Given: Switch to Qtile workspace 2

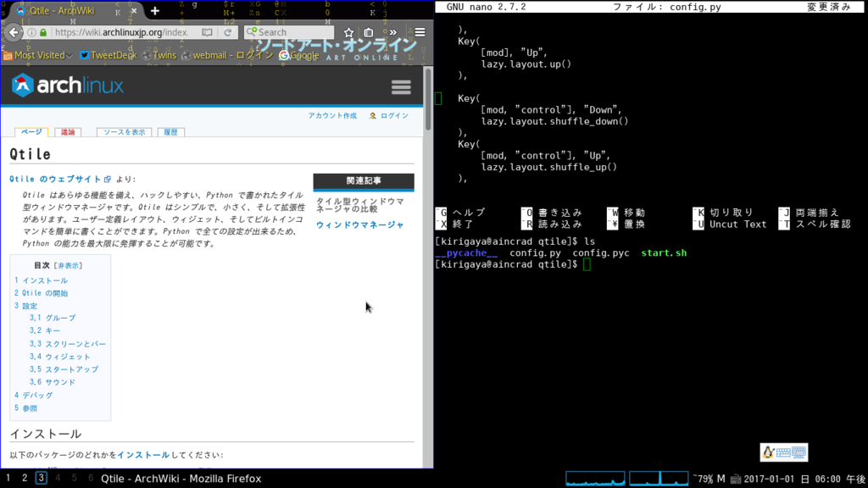Looking at the screenshot, I should click(x=25, y=478).
